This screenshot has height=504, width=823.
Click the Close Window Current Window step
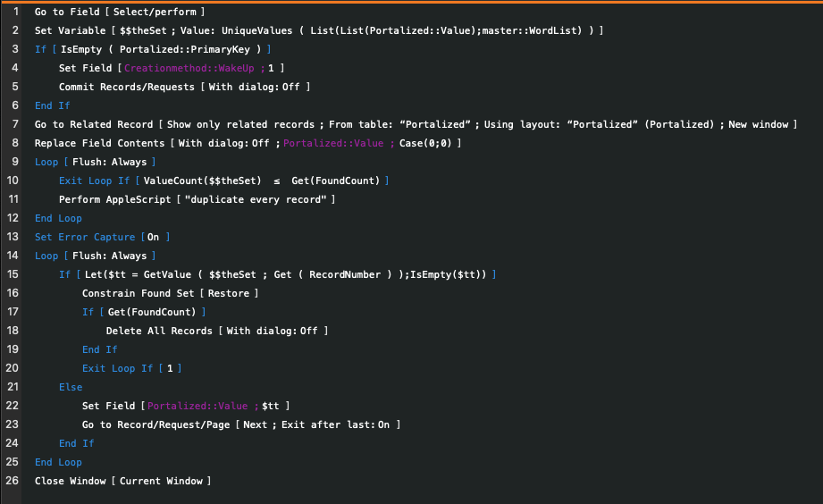click(x=122, y=481)
